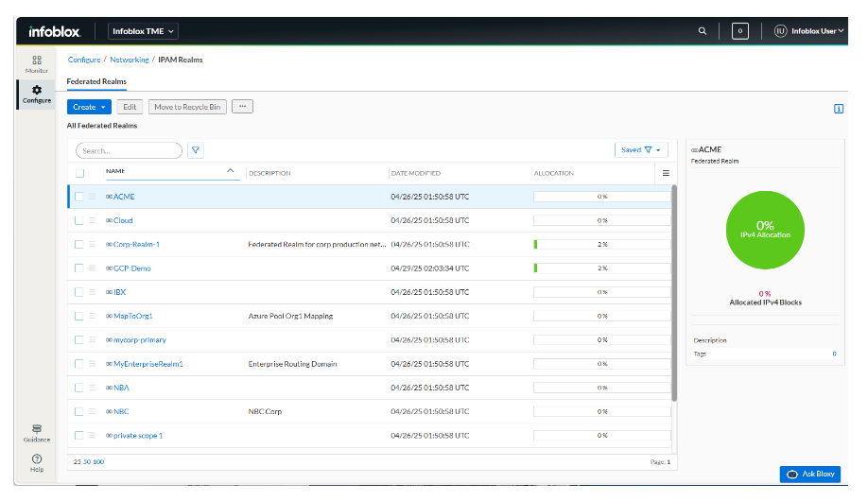Open the Infoblox TME account dropdown
Viewport: 868px width, 501px height.
click(x=144, y=31)
